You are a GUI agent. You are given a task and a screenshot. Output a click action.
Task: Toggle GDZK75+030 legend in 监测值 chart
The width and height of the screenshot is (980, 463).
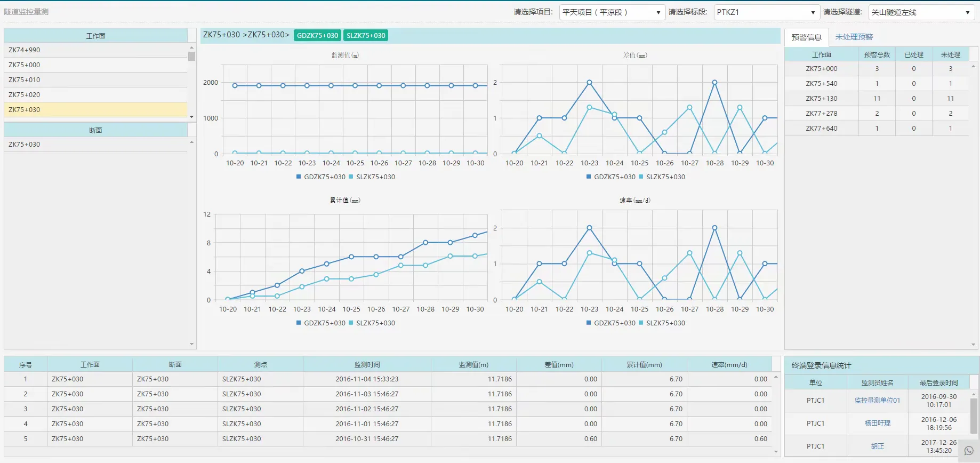point(320,177)
